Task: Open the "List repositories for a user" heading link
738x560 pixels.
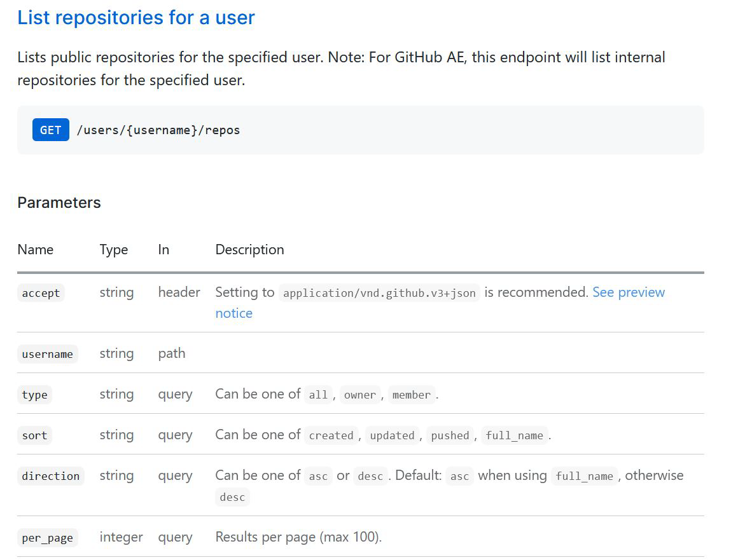Action: (136, 18)
